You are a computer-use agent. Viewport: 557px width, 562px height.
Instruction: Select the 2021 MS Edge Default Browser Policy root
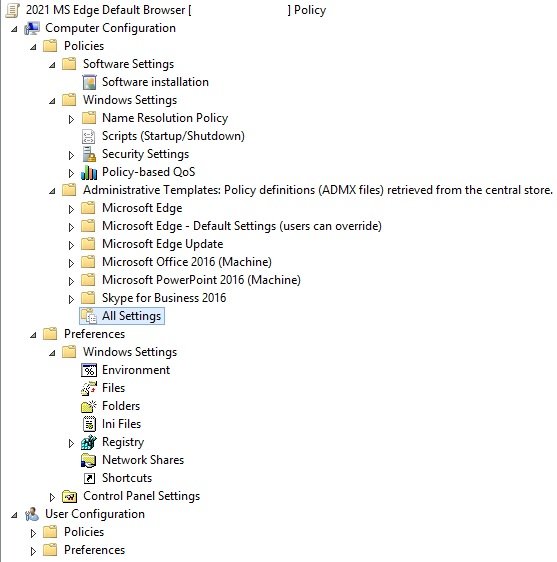click(176, 10)
